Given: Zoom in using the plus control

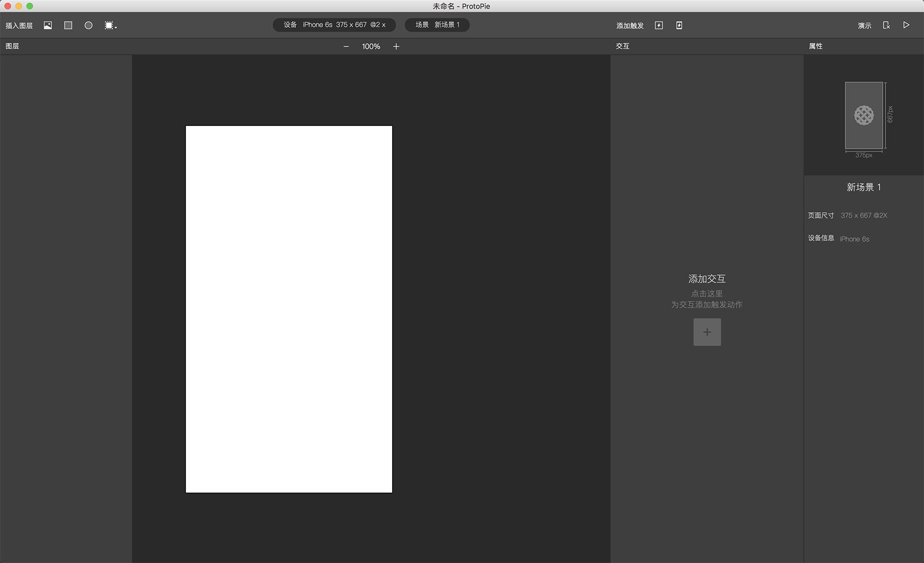Looking at the screenshot, I should (396, 46).
